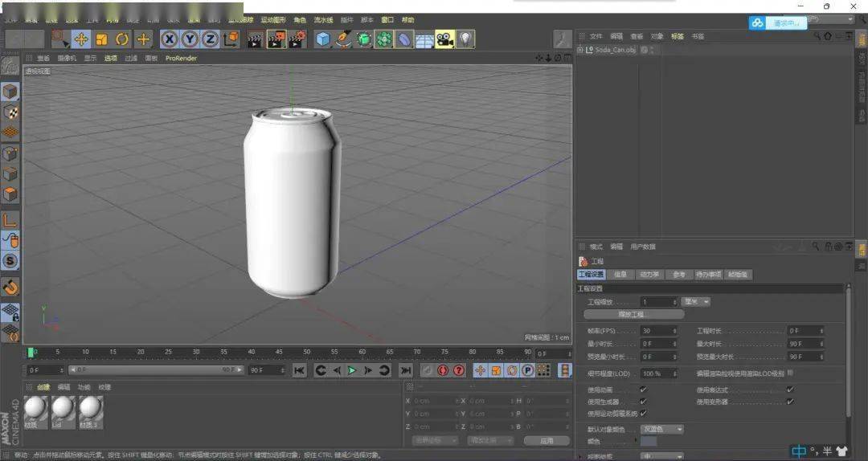Open the Edit Render Settings icon

click(297, 39)
